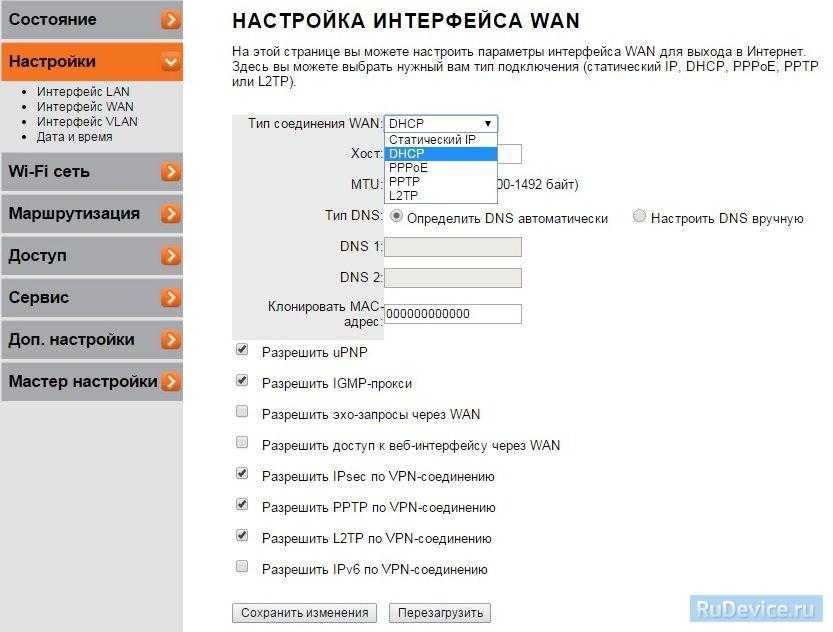Go to Интерфейс VLAN settings

(x=87, y=122)
